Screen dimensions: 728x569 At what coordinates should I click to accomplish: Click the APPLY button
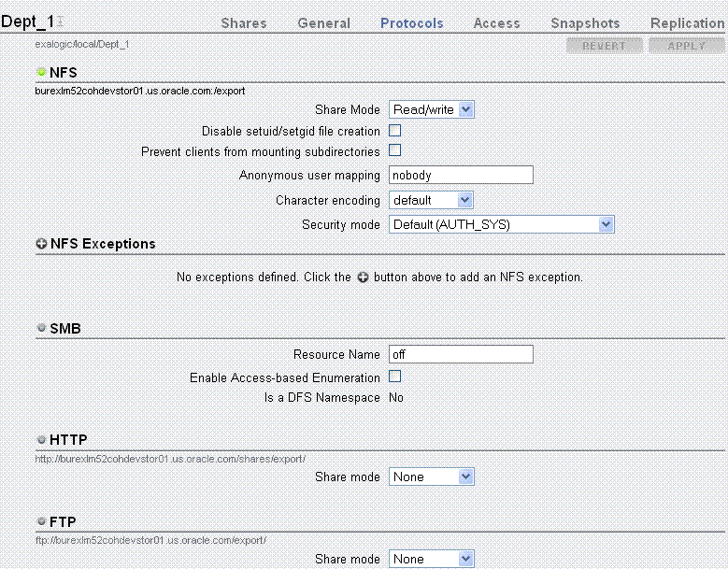(x=687, y=46)
